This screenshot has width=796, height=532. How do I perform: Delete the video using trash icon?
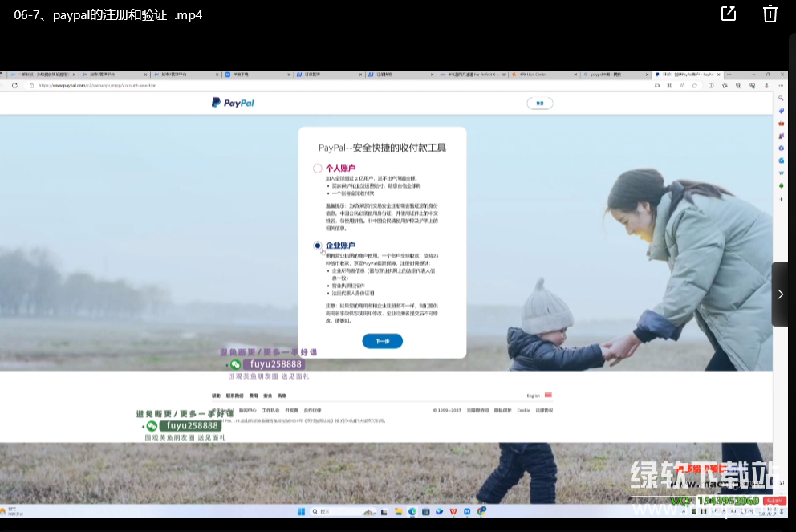click(770, 14)
